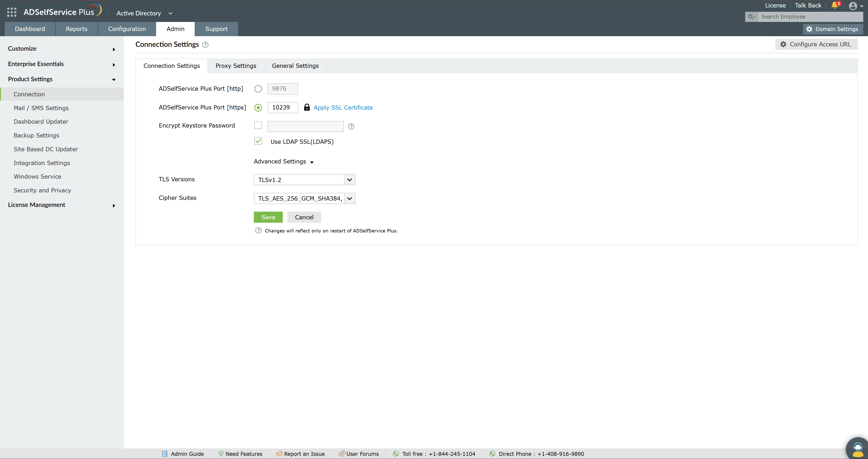Click the Search Employee field

pyautogui.click(x=810, y=17)
